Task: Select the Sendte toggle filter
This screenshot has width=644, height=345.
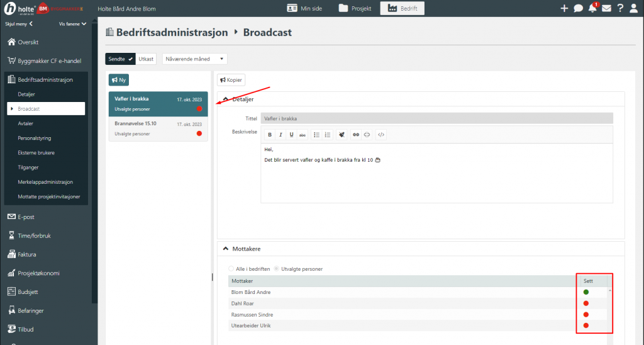Action: coord(121,59)
